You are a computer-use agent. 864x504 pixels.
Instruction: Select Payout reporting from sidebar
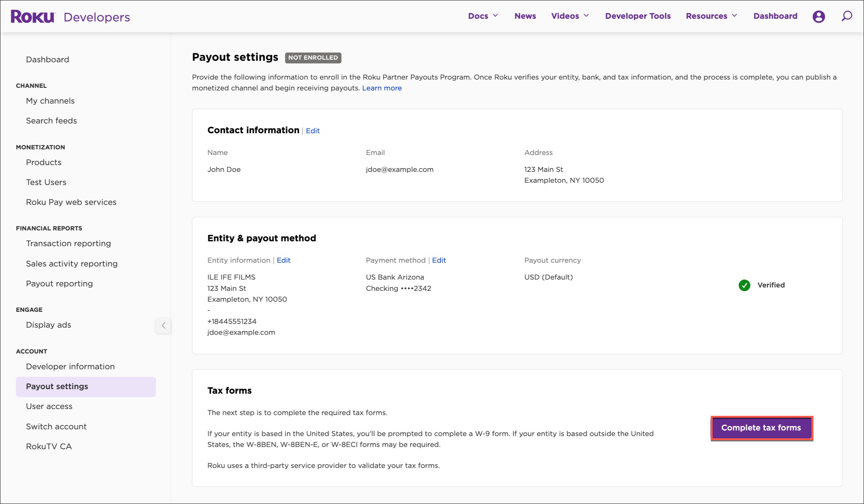[59, 283]
